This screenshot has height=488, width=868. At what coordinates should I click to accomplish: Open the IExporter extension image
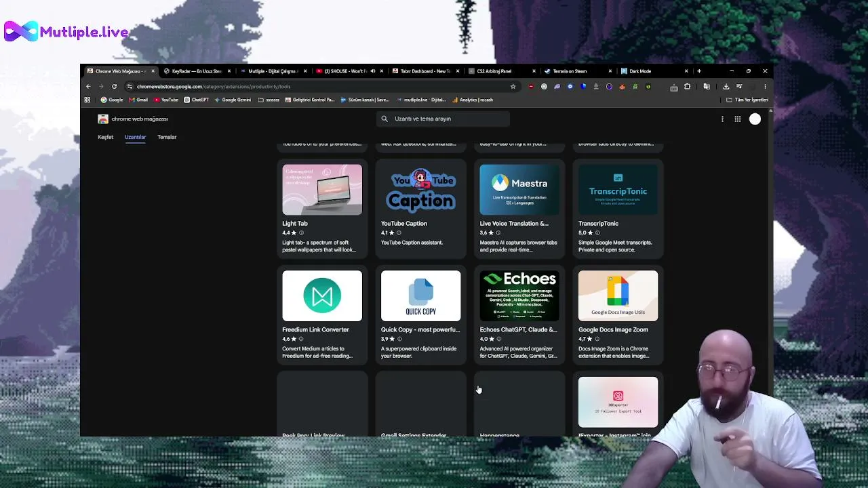point(618,402)
